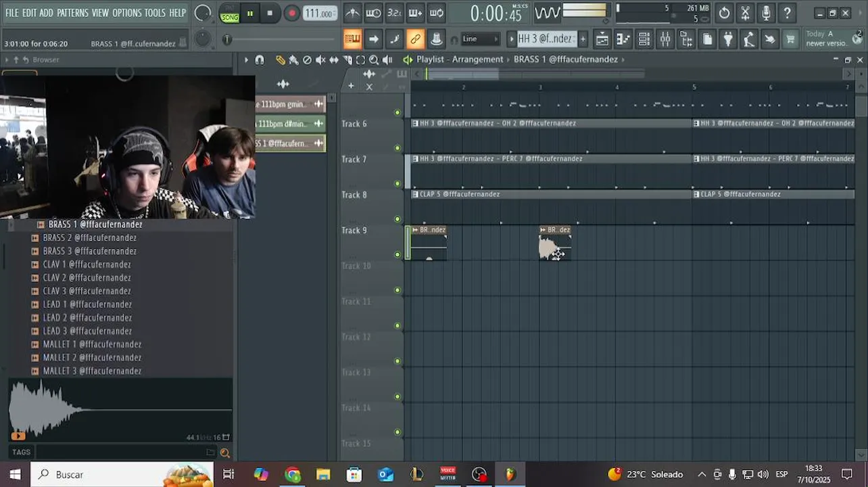Open the Piano roll view icon
Image resolution: width=868 pixels, height=487 pixels.
pos(623,39)
